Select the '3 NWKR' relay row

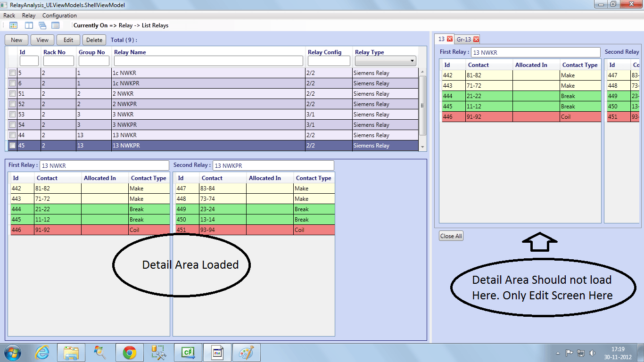[x=213, y=115]
